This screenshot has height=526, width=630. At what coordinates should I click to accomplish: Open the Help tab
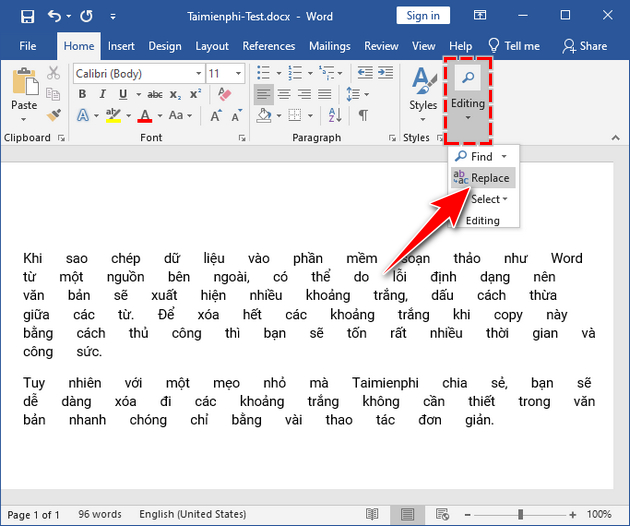pyautogui.click(x=460, y=46)
